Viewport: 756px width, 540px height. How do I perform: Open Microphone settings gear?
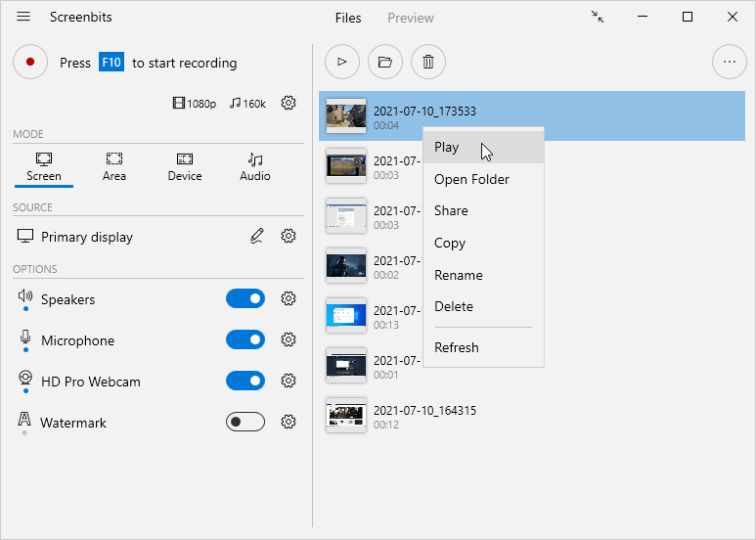click(x=289, y=339)
